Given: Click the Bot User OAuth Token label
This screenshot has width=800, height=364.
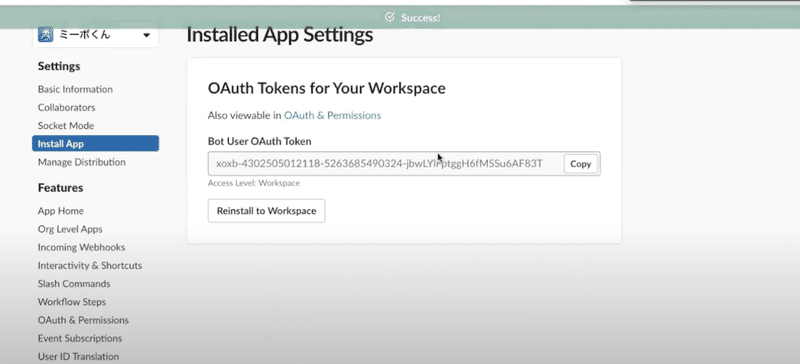Looking at the screenshot, I should (x=259, y=141).
